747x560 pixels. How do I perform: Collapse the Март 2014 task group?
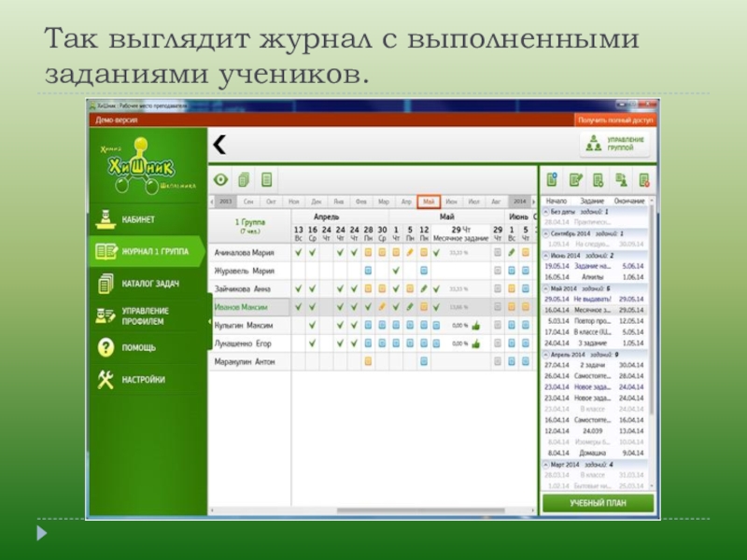pyautogui.click(x=546, y=464)
